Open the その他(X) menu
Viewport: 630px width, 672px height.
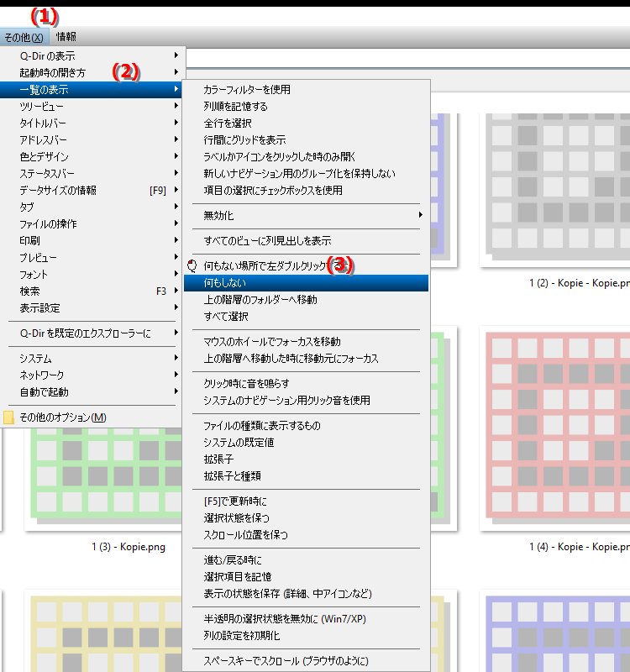pos(24,37)
